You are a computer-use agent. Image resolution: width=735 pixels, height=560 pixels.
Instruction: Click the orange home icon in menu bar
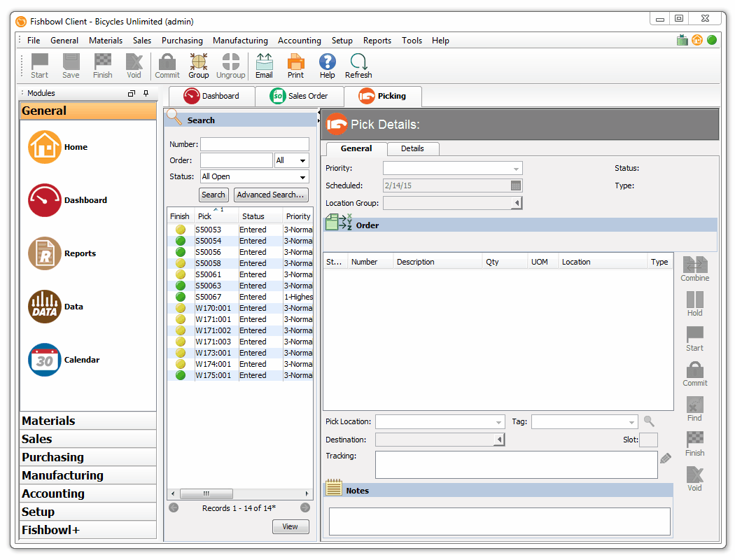point(697,41)
